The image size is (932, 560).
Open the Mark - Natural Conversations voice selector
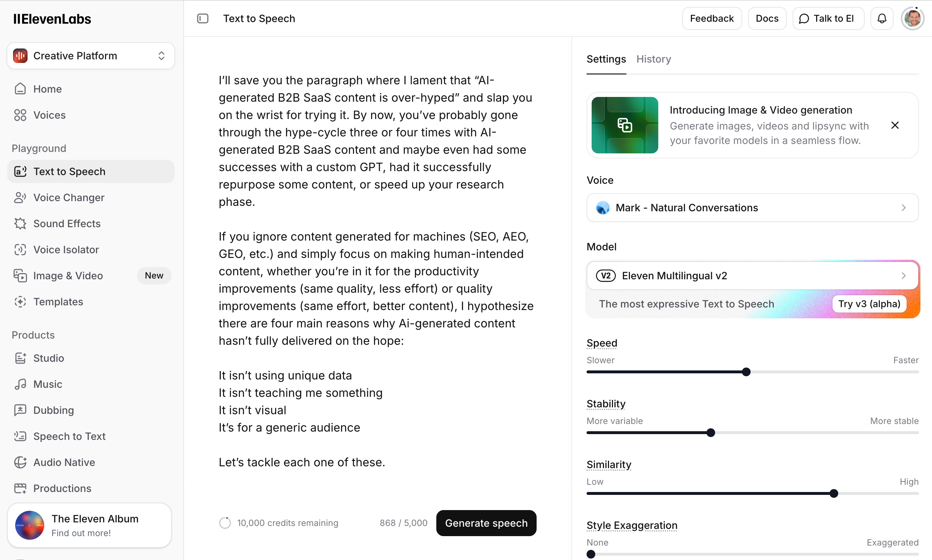coord(752,208)
